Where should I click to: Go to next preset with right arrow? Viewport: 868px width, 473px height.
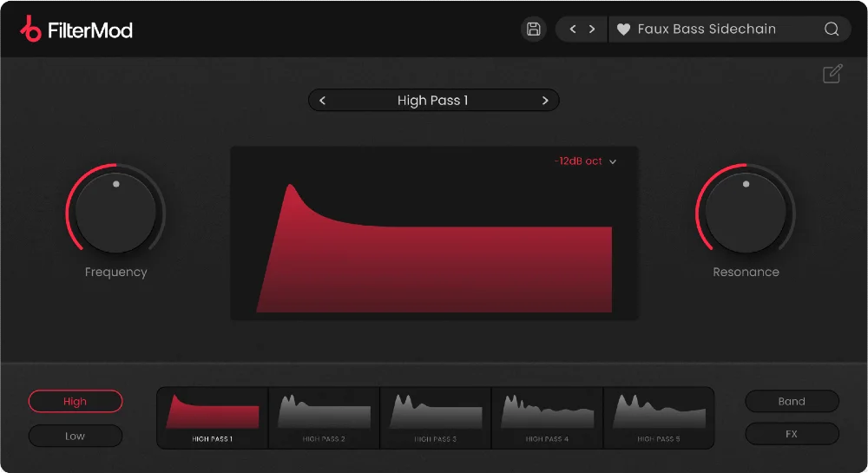[592, 30]
